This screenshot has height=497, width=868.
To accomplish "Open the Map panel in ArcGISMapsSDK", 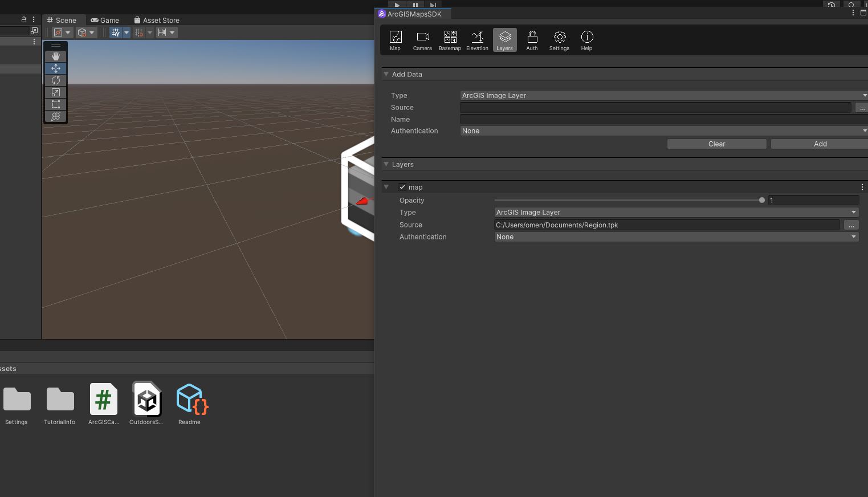I will (395, 40).
